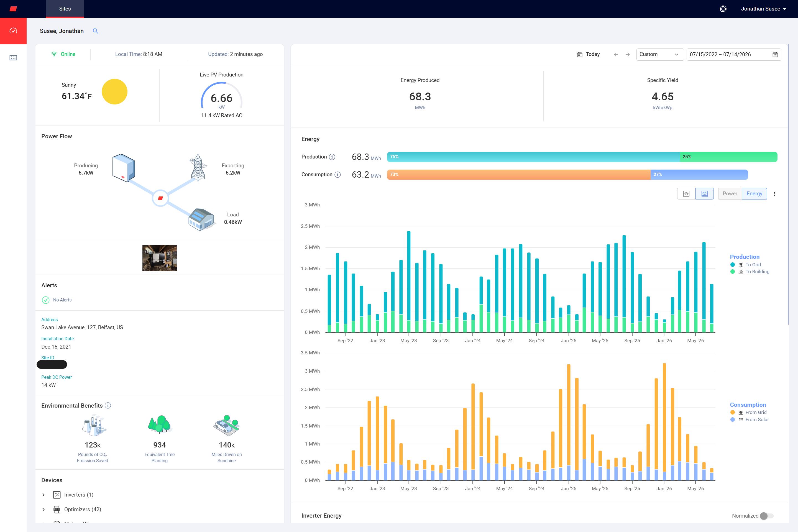The height and width of the screenshot is (532, 798).
Task: Click the Today calendar icon
Action: click(x=579, y=54)
